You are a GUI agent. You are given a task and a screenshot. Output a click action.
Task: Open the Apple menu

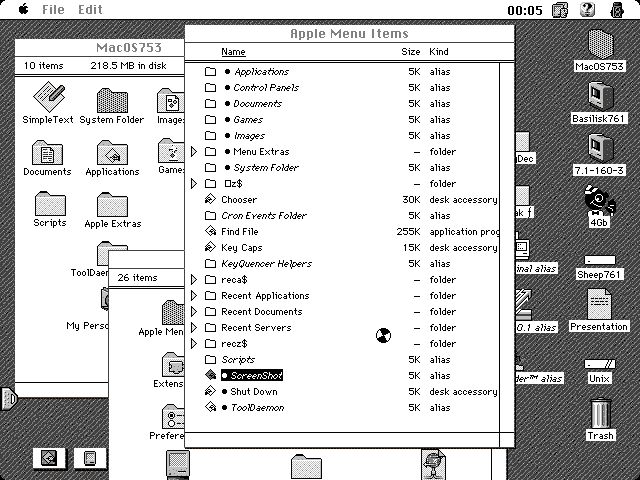point(21,9)
